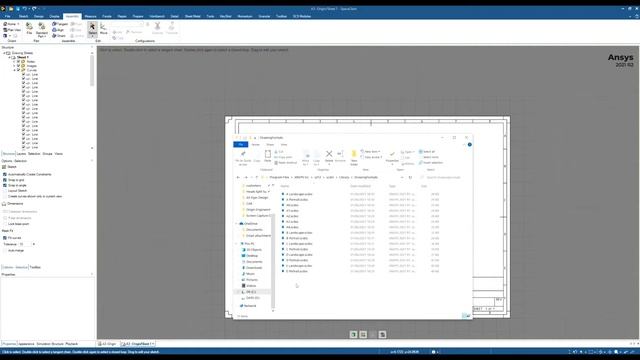Enable the Auto-merge checkbox
Screen dimensions: 640x360
click(x=5, y=250)
